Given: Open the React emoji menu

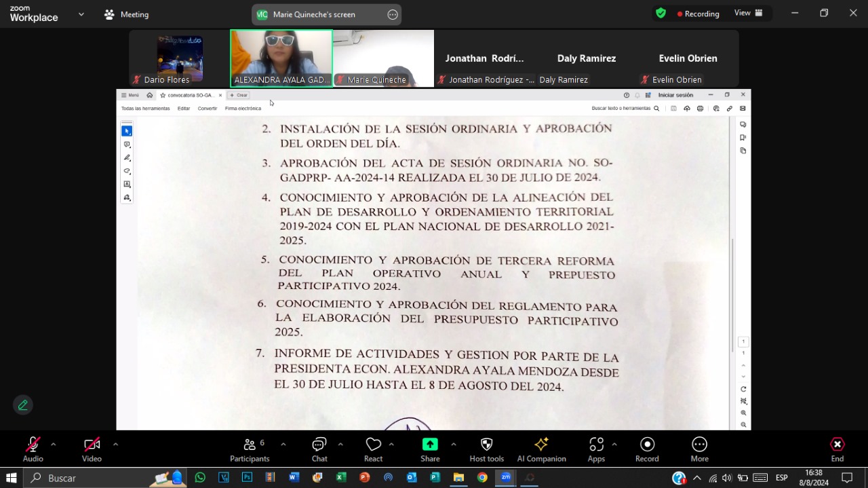Looking at the screenshot, I should click(373, 449).
